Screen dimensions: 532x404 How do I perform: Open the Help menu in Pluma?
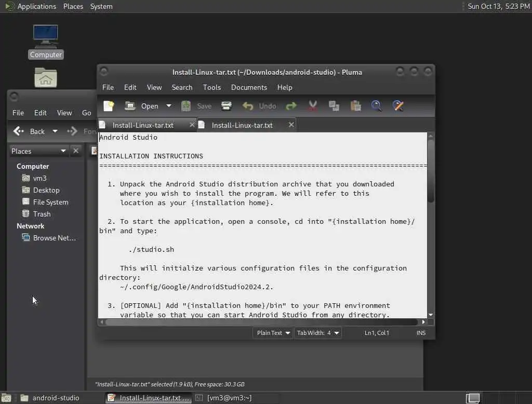point(285,88)
